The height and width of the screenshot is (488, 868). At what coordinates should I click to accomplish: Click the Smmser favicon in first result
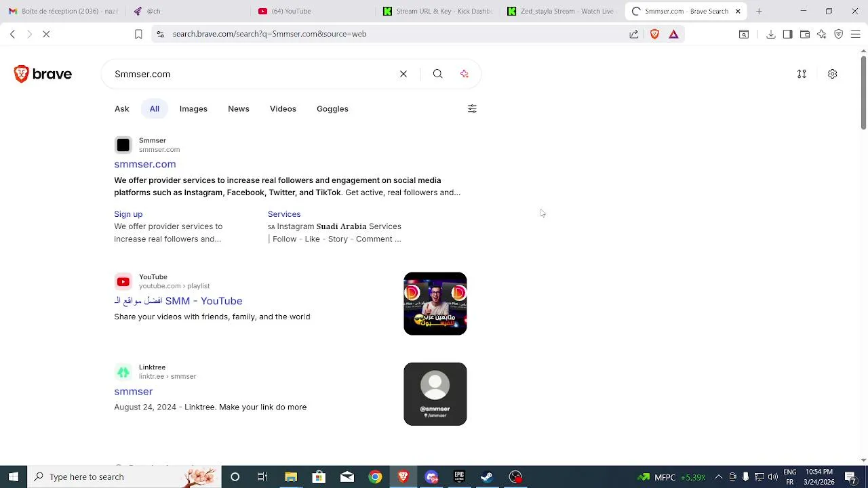tap(123, 145)
